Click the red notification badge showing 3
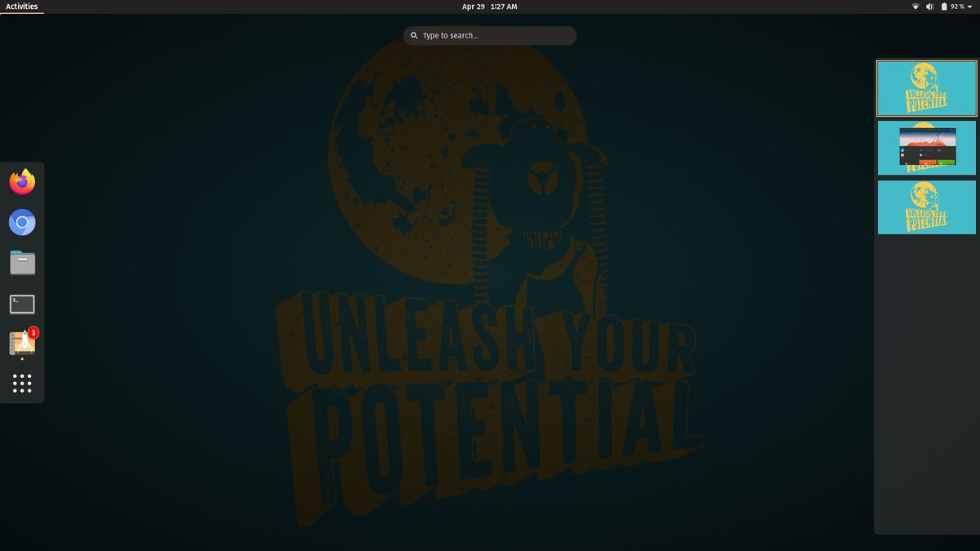Screen dimensions: 980x551 [33, 332]
